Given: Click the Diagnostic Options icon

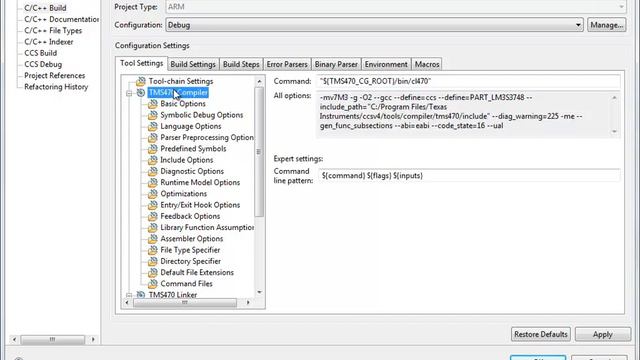Looking at the screenshot, I should click(153, 171).
